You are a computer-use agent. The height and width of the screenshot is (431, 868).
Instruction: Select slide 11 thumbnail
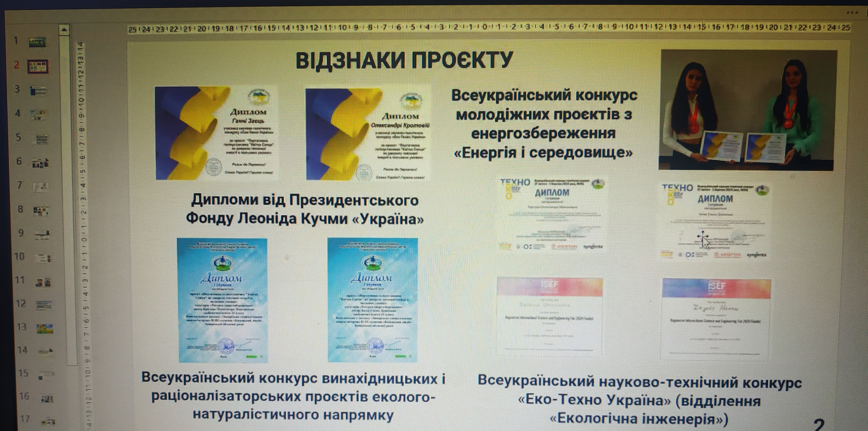pyautogui.click(x=43, y=282)
